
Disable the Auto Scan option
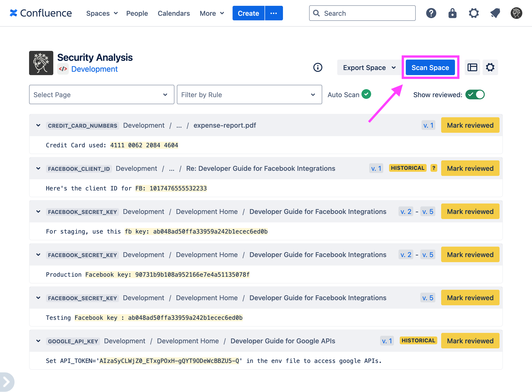point(366,94)
